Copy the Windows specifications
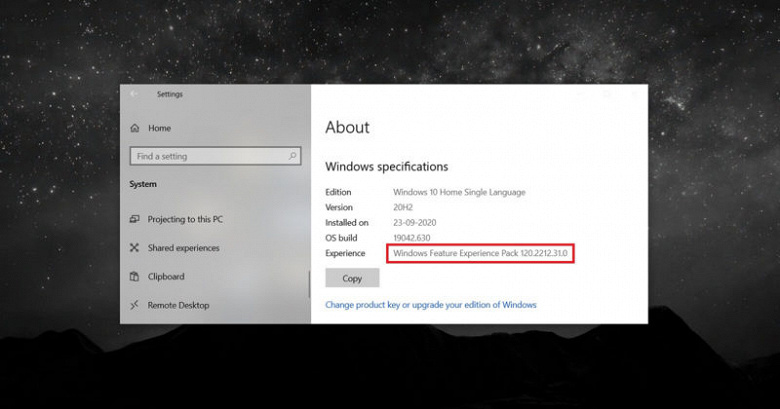780x409 pixels. pyautogui.click(x=352, y=278)
